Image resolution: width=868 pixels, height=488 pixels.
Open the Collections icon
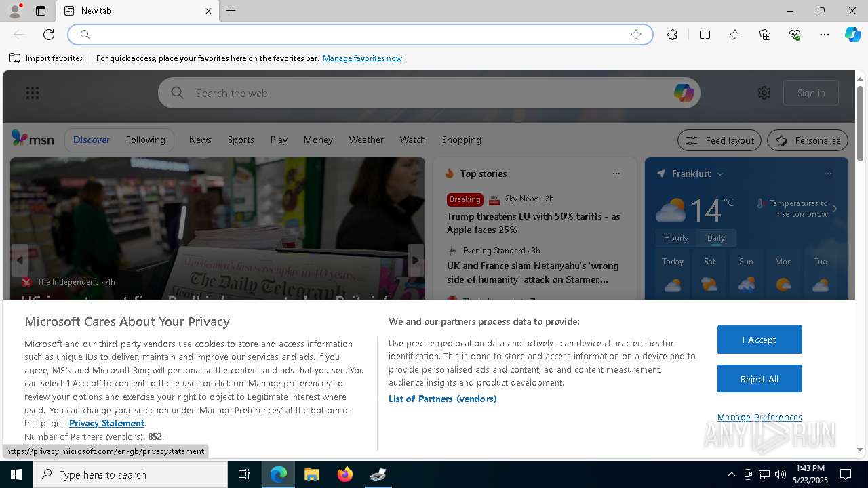tap(765, 35)
